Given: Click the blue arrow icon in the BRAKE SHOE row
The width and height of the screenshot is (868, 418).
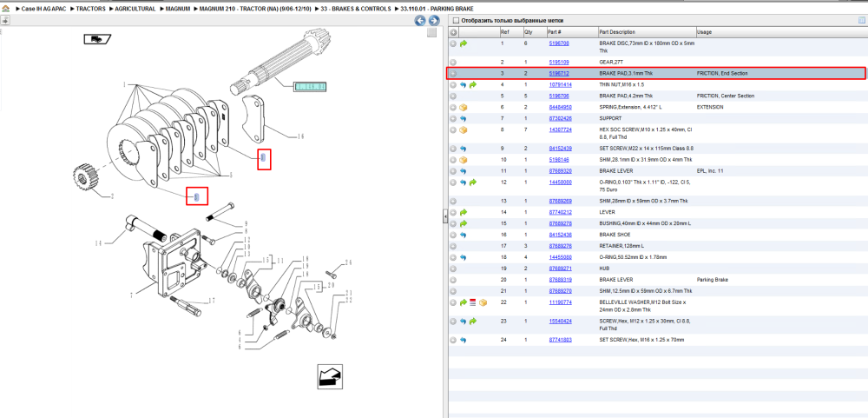Looking at the screenshot, I should click(464, 235).
